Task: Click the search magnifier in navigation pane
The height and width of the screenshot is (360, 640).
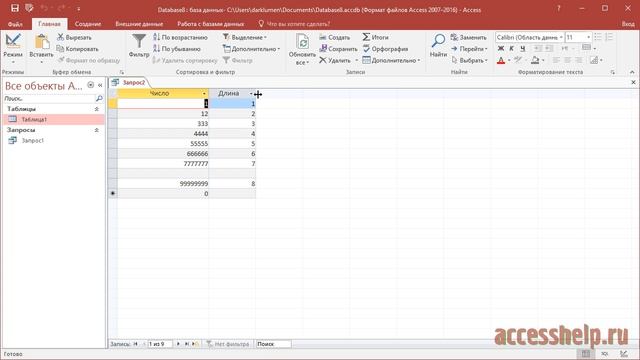Action: (x=99, y=98)
